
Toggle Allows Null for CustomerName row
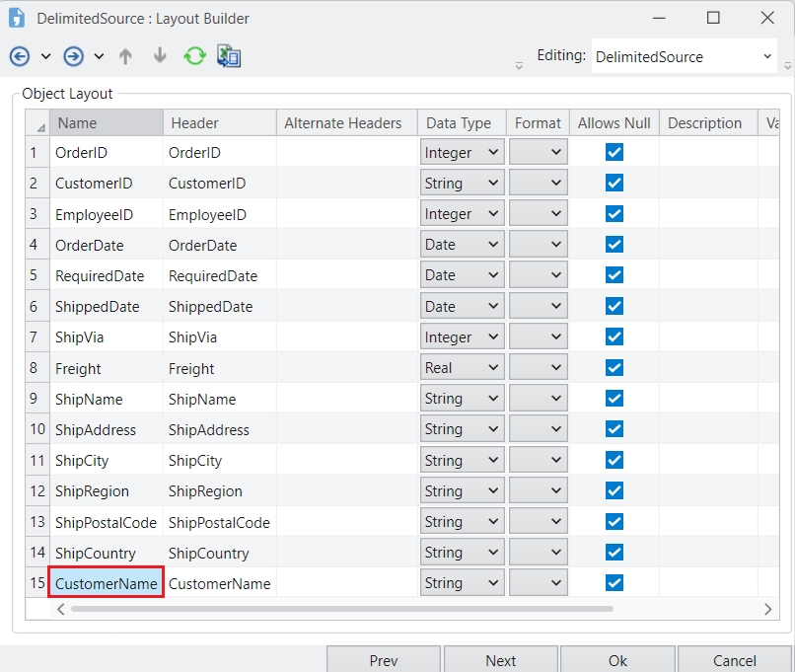614,583
